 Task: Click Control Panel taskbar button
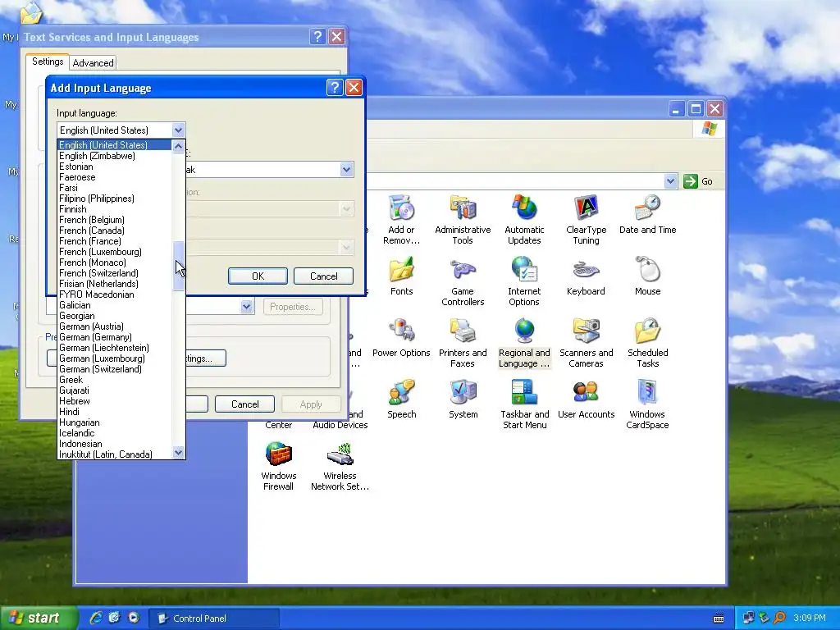[213, 619]
